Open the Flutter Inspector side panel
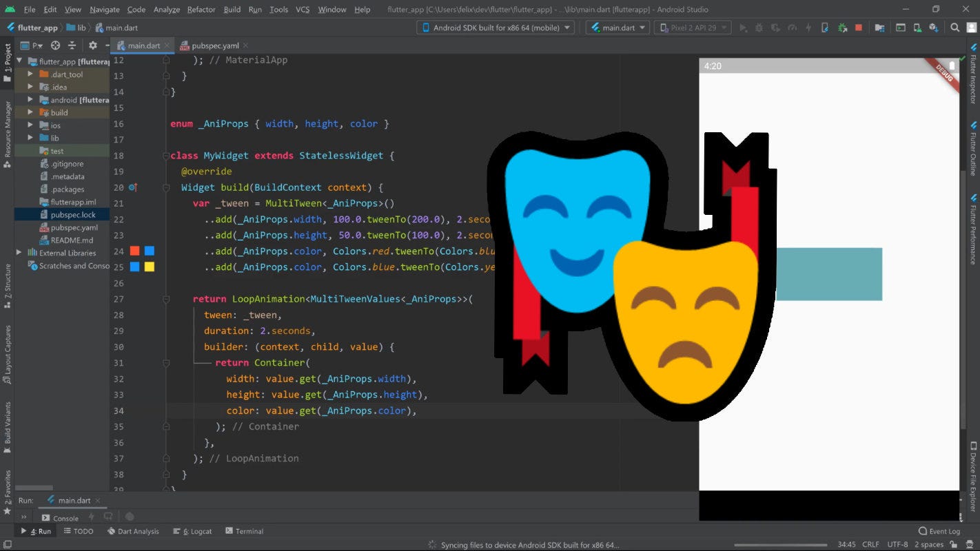Screen dimensions: 980x551 pos(972,73)
